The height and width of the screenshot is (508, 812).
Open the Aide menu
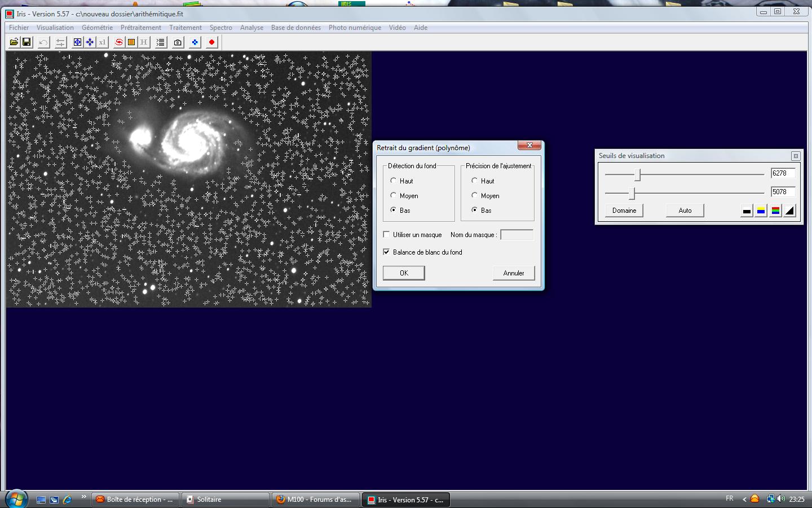pos(421,27)
